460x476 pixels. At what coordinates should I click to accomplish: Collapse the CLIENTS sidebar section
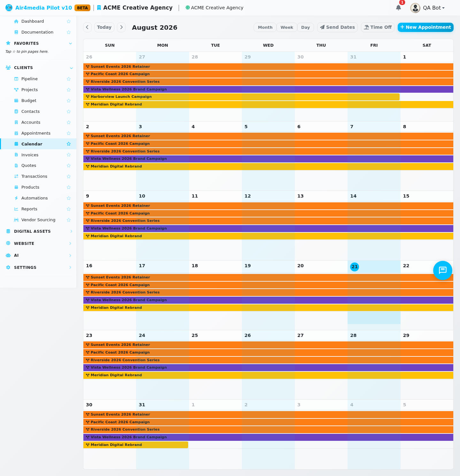point(71,68)
